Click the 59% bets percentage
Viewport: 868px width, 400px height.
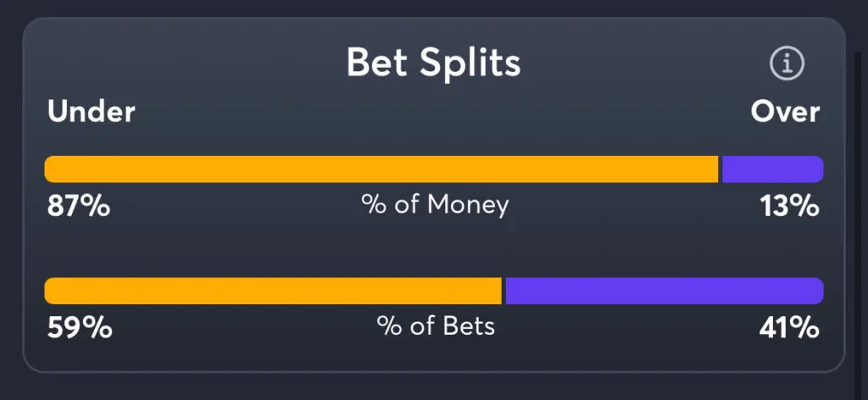79,326
